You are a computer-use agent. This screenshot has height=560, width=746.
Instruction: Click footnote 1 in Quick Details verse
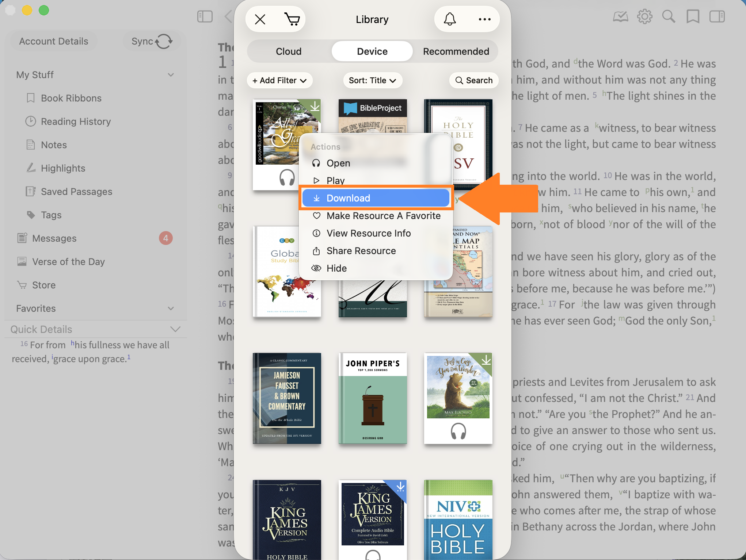[129, 357]
